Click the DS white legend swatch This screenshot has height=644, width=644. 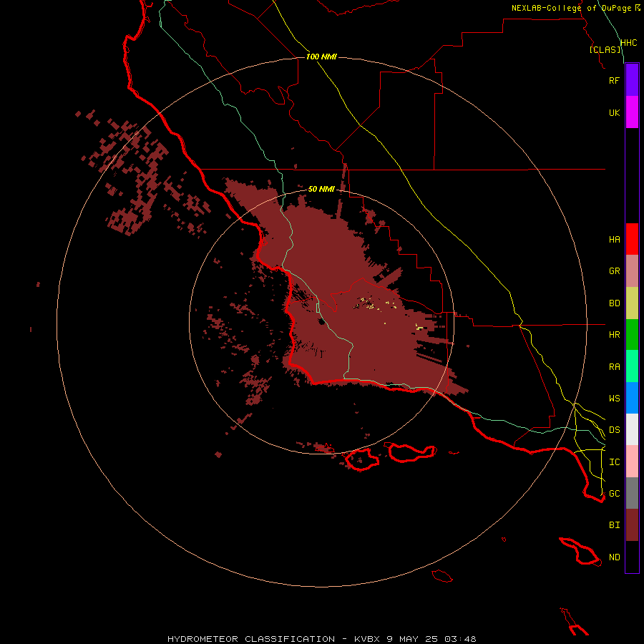[x=632, y=429]
